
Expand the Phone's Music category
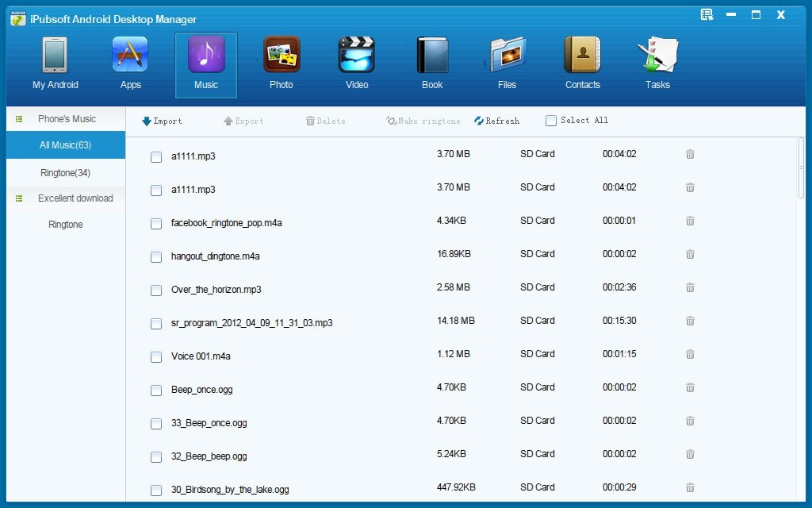[x=65, y=118]
